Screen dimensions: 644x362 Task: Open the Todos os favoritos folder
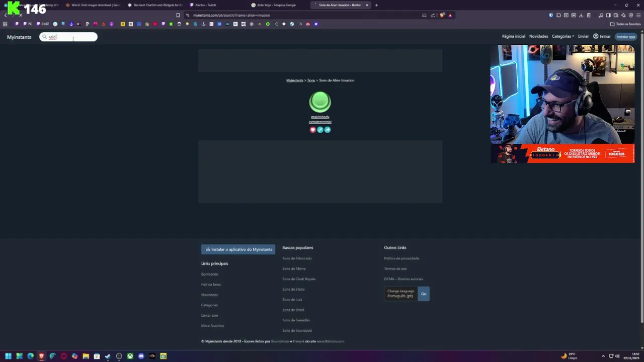tap(626, 24)
